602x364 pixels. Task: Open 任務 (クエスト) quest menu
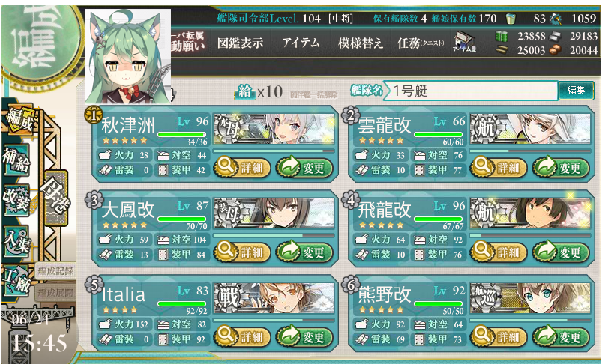(421, 43)
